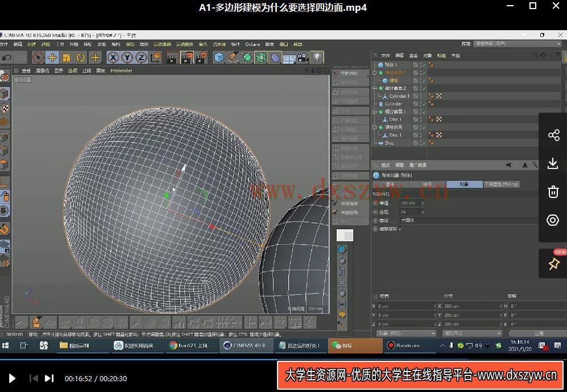Toggle visibility dots for Cylinder.1
Viewport: 567px width, 392px height.
(420, 96)
